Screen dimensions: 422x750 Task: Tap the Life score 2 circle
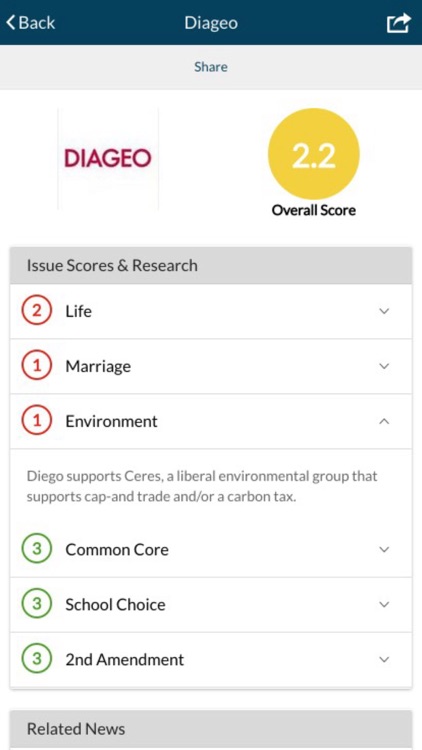point(36,311)
